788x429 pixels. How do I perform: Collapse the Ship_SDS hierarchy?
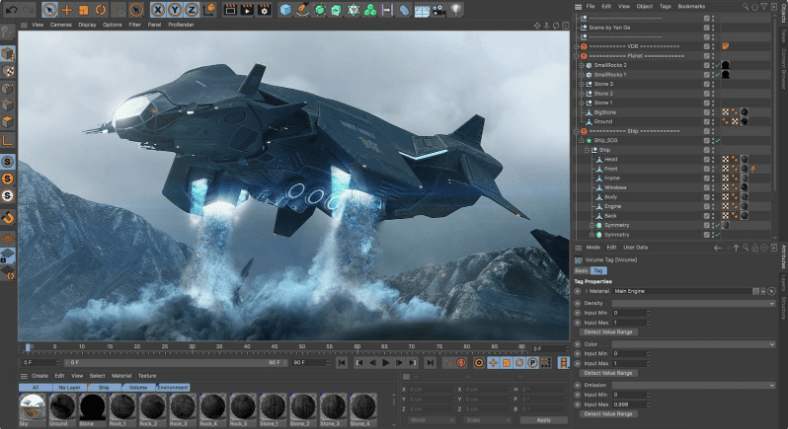coord(581,141)
